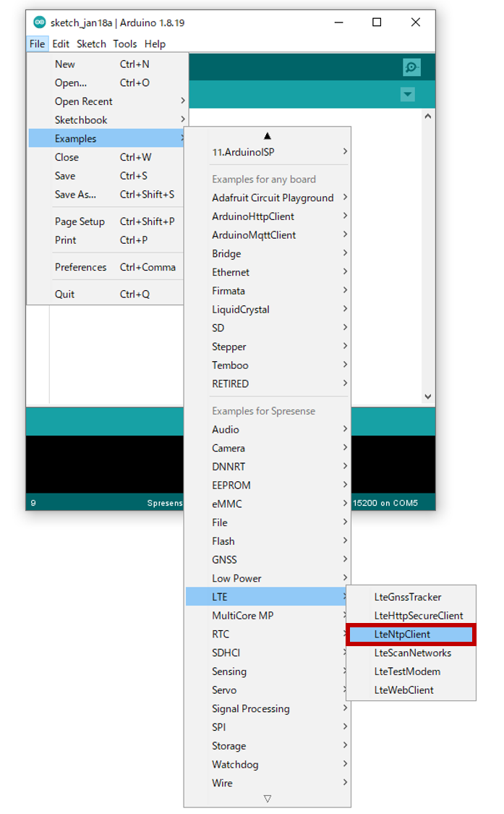Open the LteWebClient example
This screenshot has width=504, height=814.
[x=411, y=691]
